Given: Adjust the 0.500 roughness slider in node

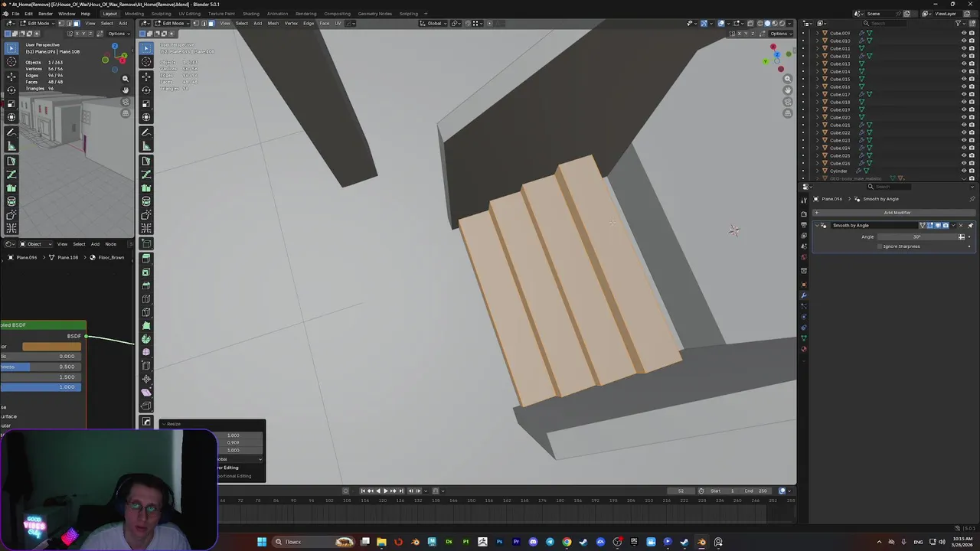Looking at the screenshot, I should 40,367.
